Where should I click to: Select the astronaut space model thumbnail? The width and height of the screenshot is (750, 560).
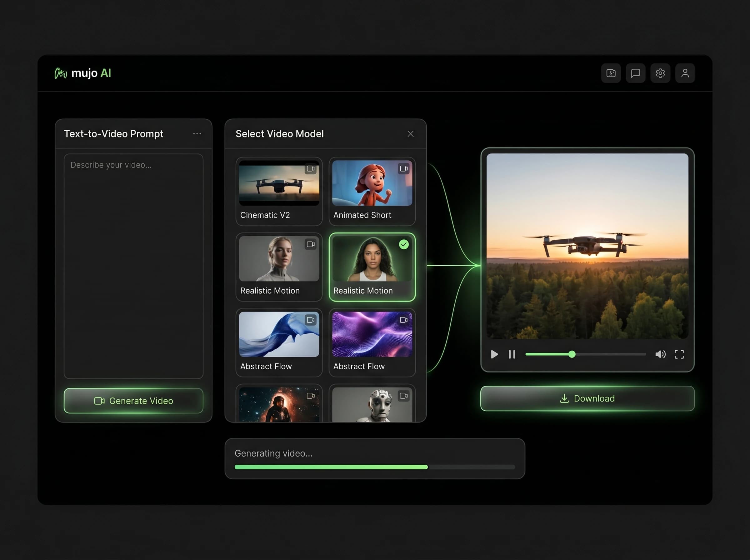click(x=279, y=405)
